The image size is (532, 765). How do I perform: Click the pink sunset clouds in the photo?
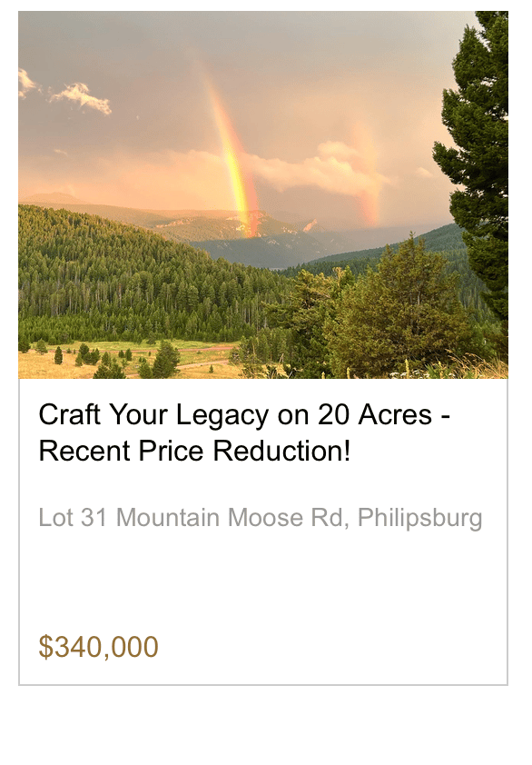312,171
